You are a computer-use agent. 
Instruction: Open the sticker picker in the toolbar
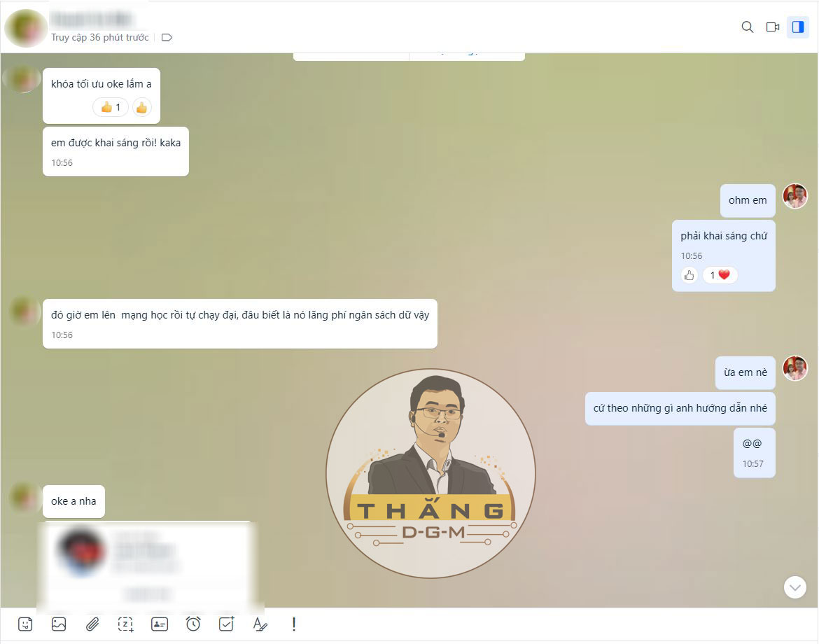coord(25,624)
